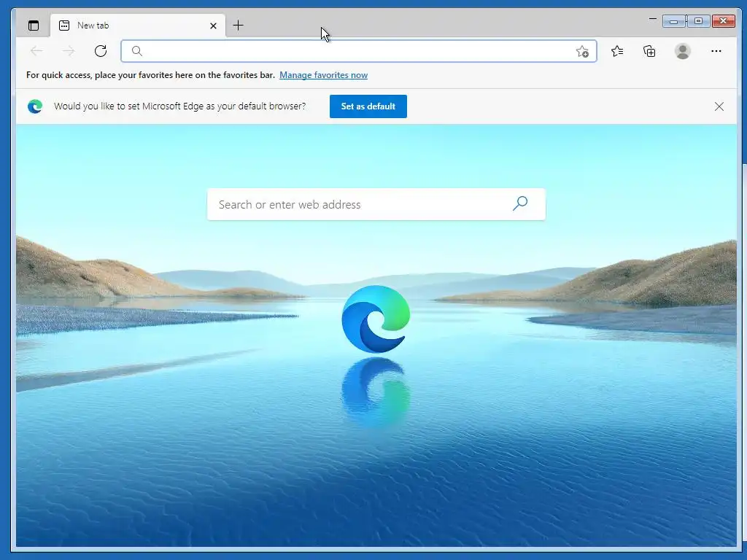Open Manage favorites now link

click(323, 75)
